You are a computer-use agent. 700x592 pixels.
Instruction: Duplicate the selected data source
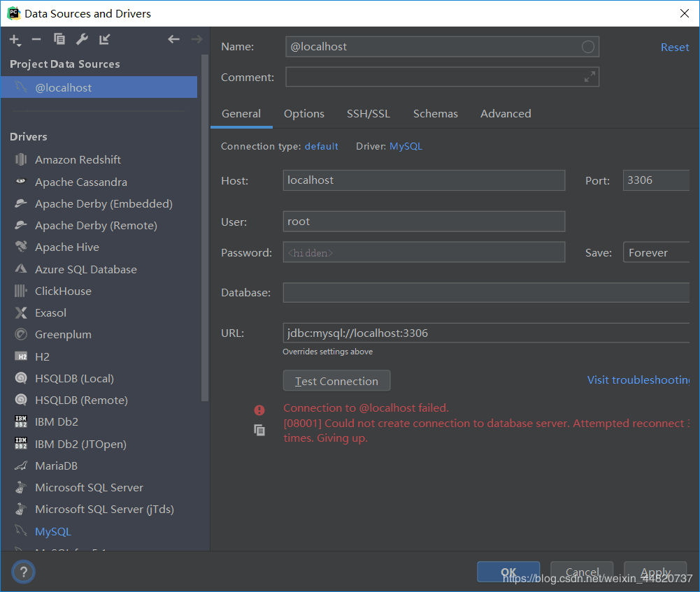coord(59,39)
